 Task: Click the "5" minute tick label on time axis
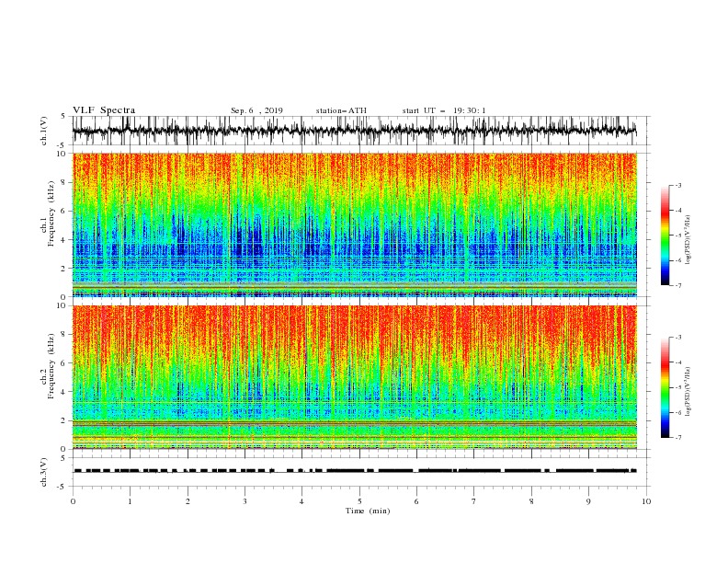(359, 501)
